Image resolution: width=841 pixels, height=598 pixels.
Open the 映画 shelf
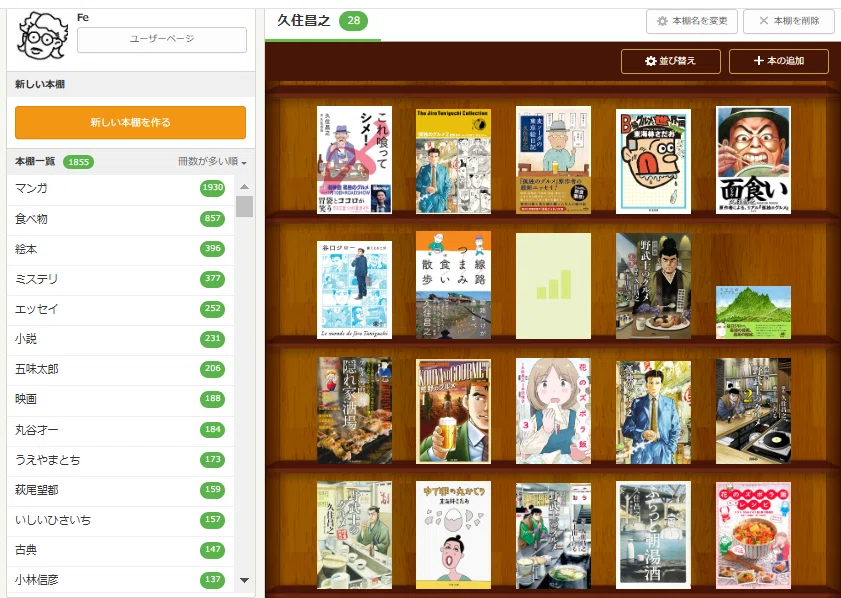(121, 398)
